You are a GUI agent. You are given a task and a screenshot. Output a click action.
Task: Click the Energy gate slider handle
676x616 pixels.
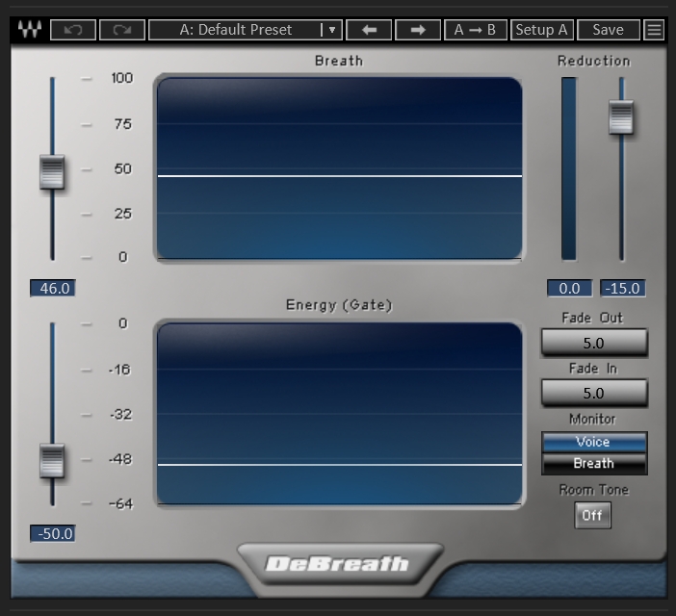pyautogui.click(x=52, y=461)
